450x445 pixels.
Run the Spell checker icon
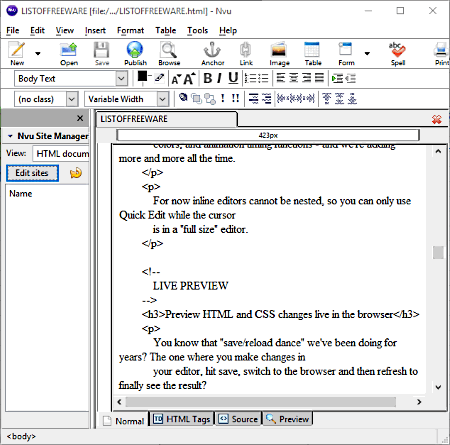pyautogui.click(x=397, y=53)
